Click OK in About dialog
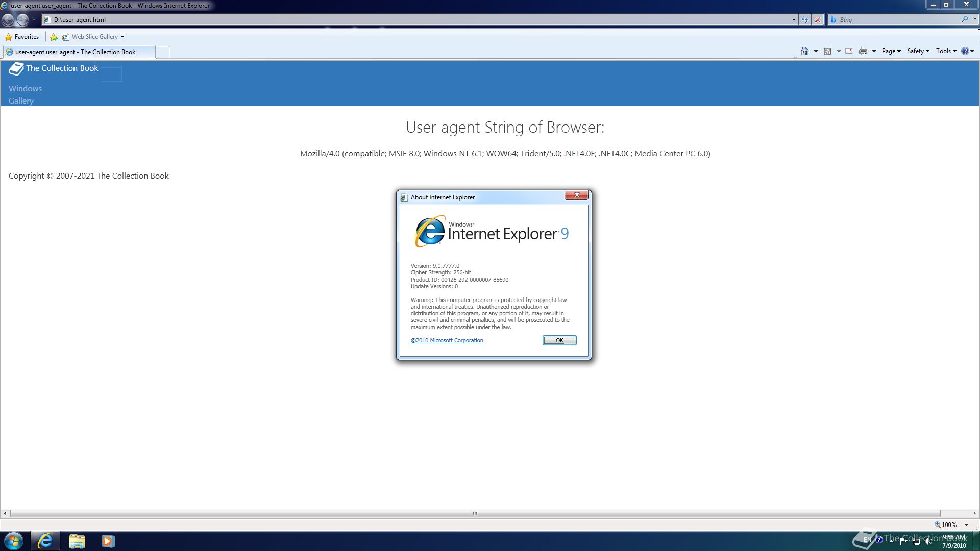Screen dimensions: 980x551 tap(559, 340)
